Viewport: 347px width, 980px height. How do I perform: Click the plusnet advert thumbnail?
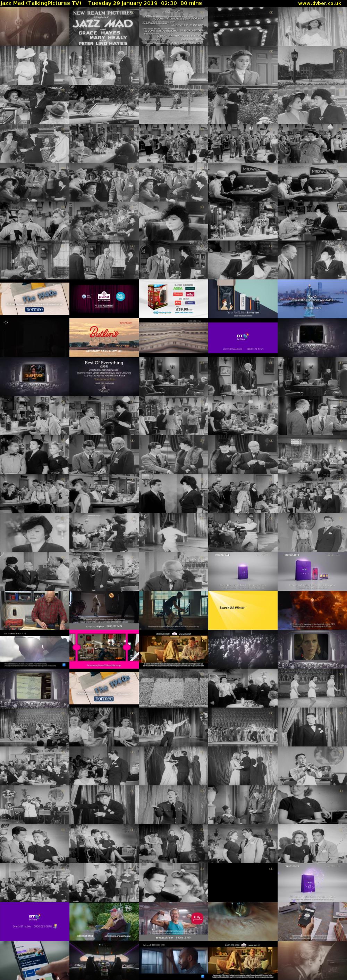104,299
